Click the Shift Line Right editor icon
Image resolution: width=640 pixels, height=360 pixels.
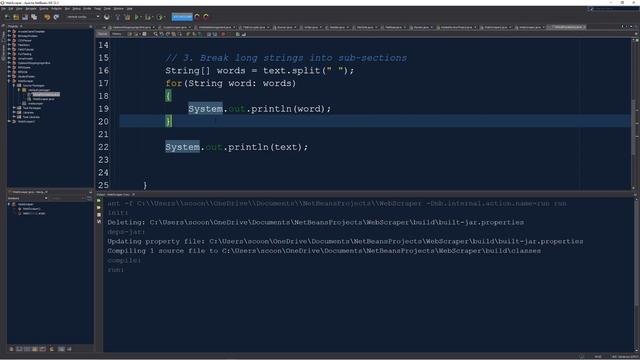coord(215,34)
